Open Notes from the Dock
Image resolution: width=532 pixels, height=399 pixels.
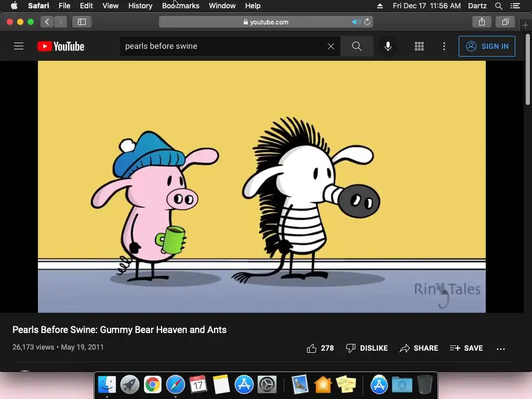(x=221, y=385)
